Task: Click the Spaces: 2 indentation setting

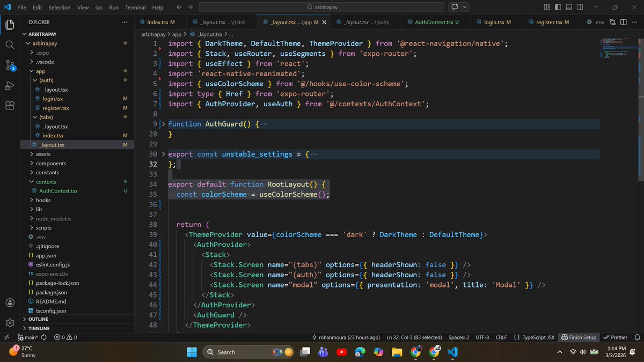Action: (x=458, y=337)
